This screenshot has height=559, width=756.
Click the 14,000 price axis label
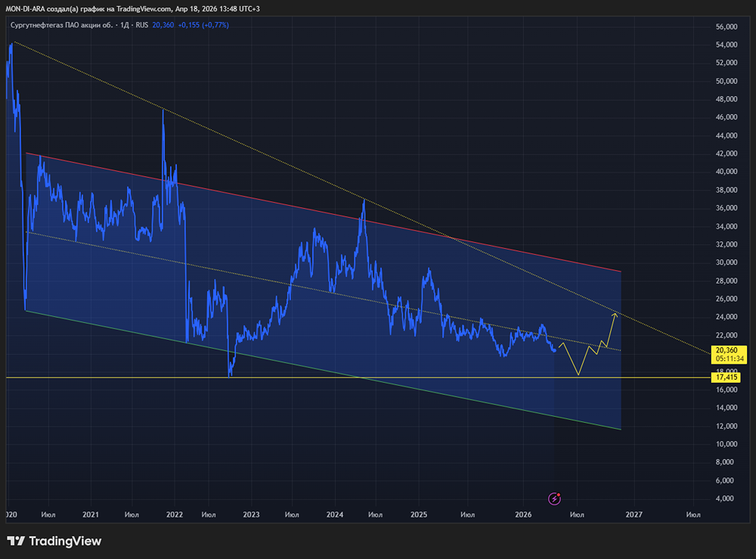(727, 408)
